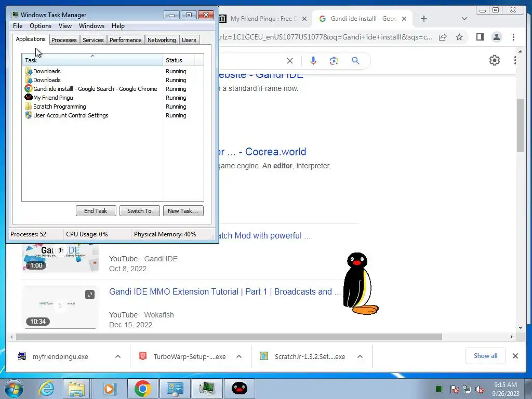This screenshot has height=399, width=532.
Task: Click the Chrome address bar URL
Action: pyautogui.click(x=326, y=37)
